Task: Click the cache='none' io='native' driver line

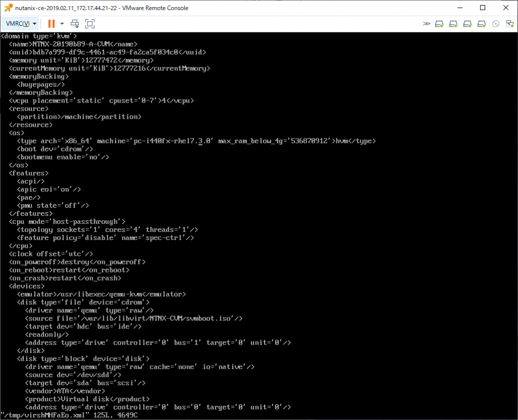Action: (x=140, y=367)
